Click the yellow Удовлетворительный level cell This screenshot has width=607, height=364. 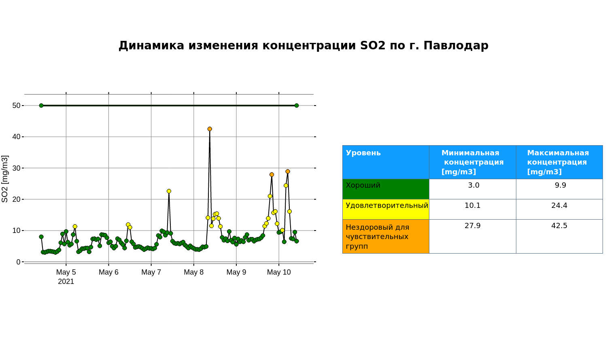pyautogui.click(x=386, y=209)
